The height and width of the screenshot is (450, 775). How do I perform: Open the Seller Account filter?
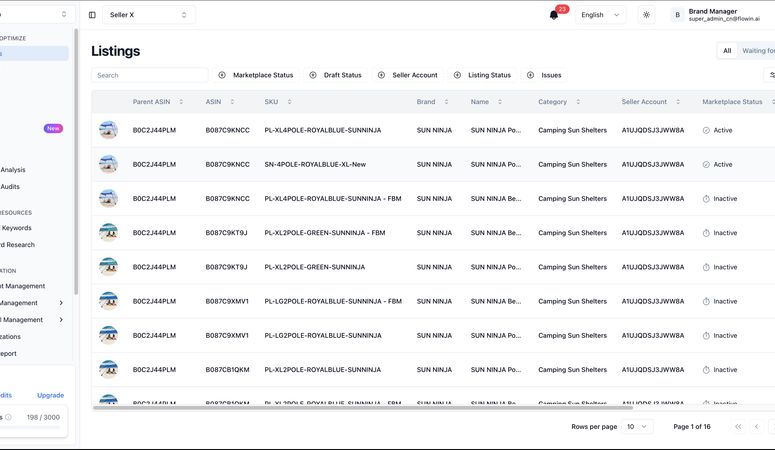(408, 75)
